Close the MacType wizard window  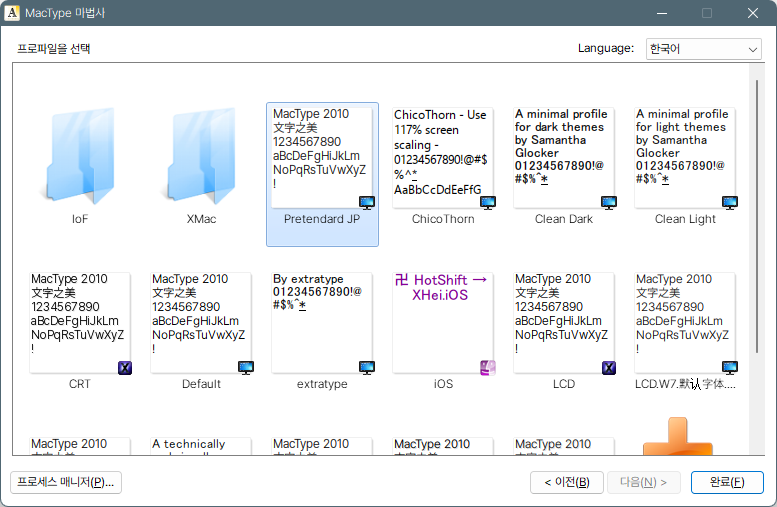click(753, 13)
